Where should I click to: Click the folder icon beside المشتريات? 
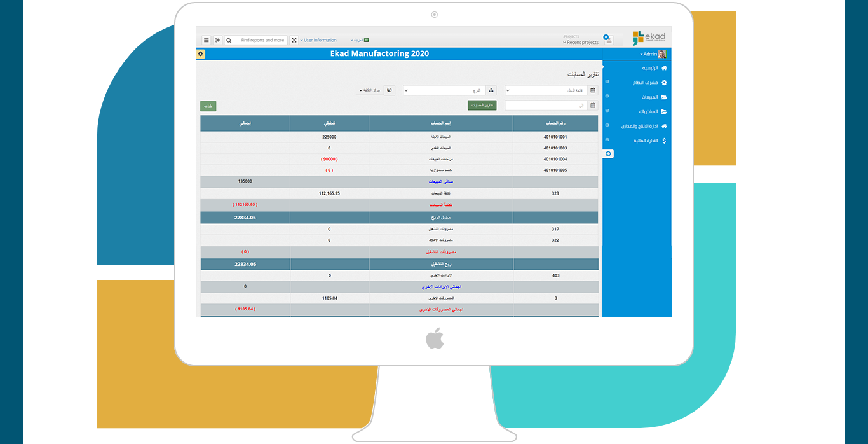point(664,111)
